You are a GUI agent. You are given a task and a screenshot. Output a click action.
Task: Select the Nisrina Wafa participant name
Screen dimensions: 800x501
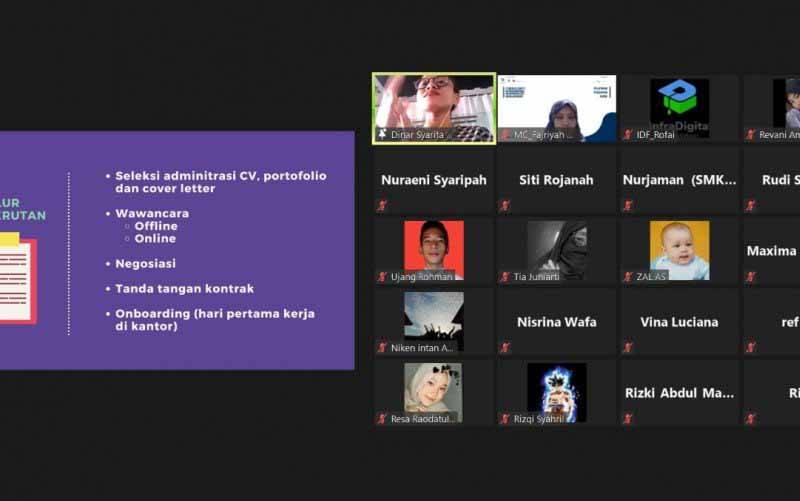(x=557, y=322)
